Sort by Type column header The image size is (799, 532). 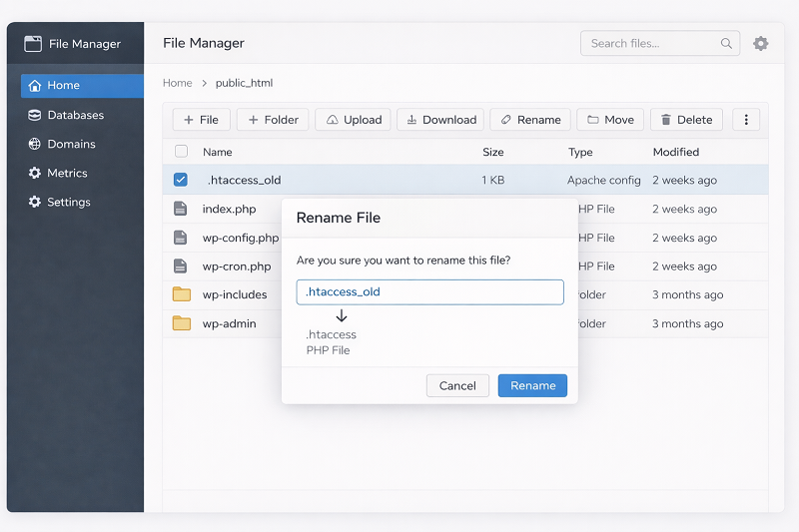coord(580,152)
